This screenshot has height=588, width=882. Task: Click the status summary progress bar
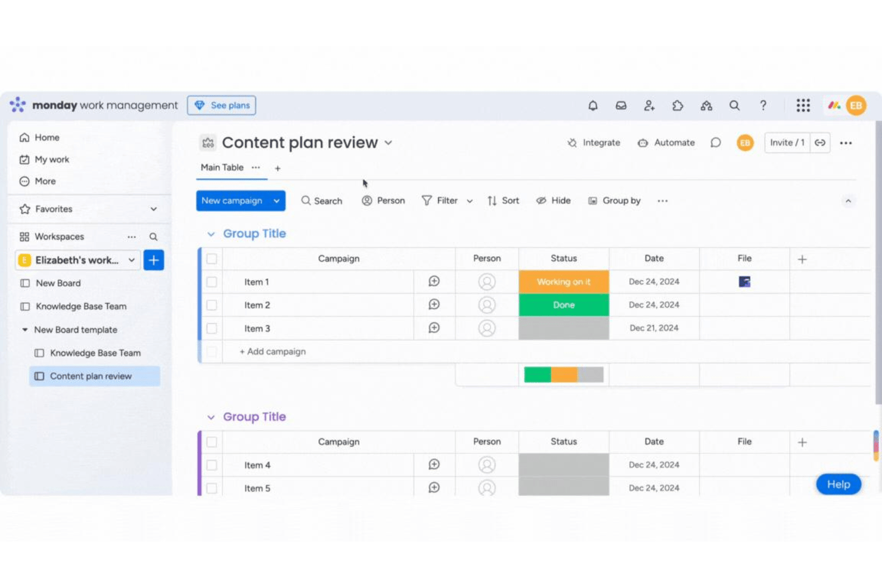(564, 374)
